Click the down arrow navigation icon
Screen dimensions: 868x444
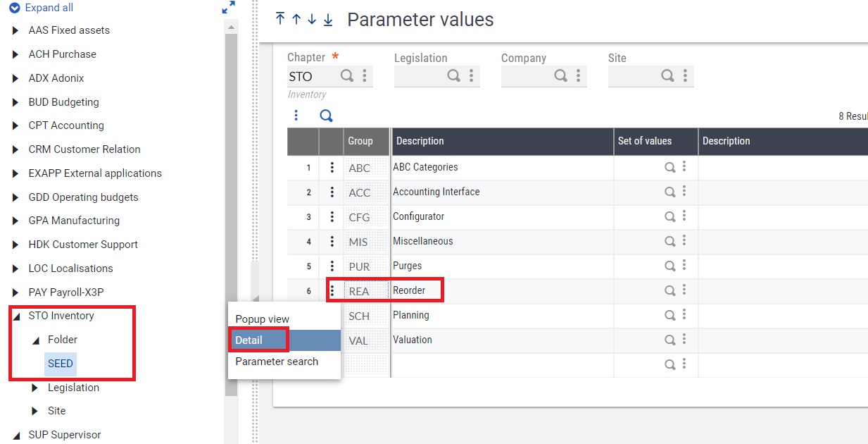point(312,20)
